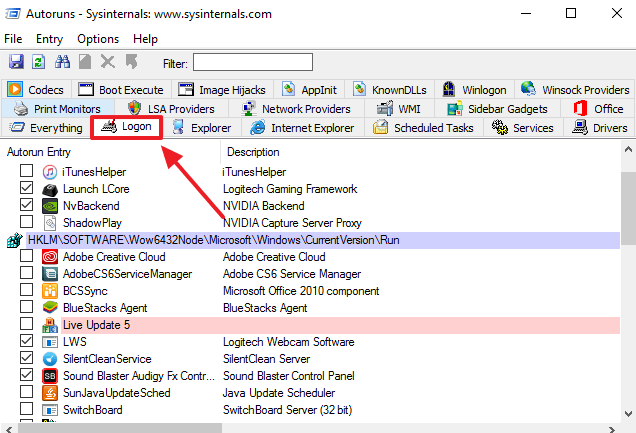Enable the iTunesHelper checkbox
The height and width of the screenshot is (433, 636).
pos(27,172)
